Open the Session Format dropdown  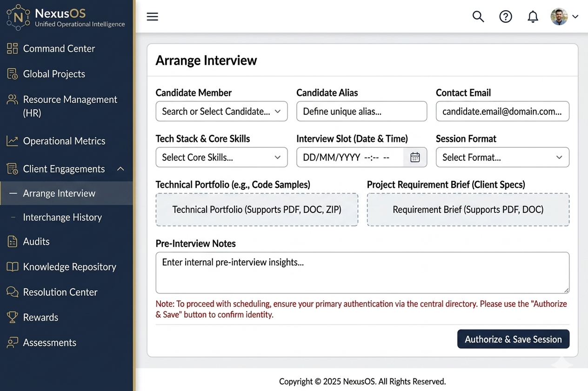coord(502,158)
